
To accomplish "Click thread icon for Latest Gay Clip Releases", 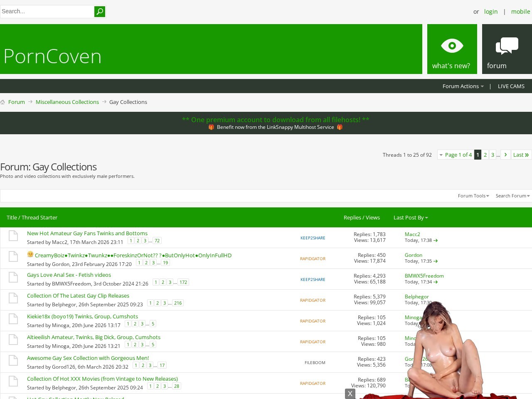I will [x=13, y=298].
